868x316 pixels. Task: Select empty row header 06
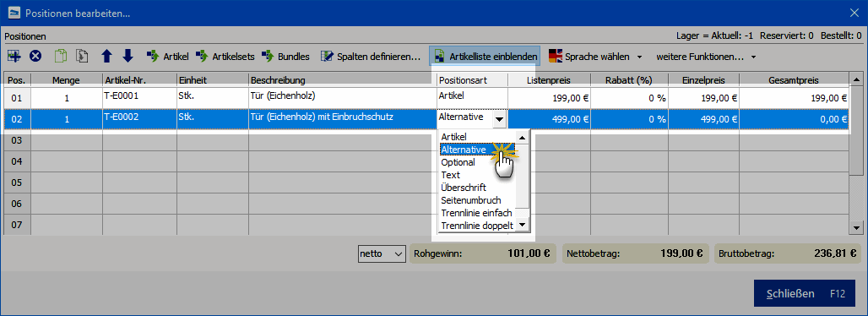pos(17,204)
